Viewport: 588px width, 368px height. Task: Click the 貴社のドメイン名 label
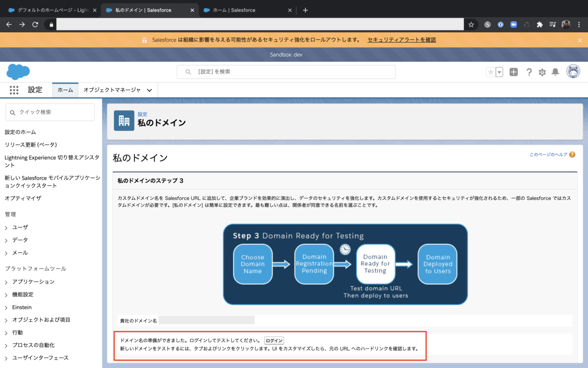(138, 321)
